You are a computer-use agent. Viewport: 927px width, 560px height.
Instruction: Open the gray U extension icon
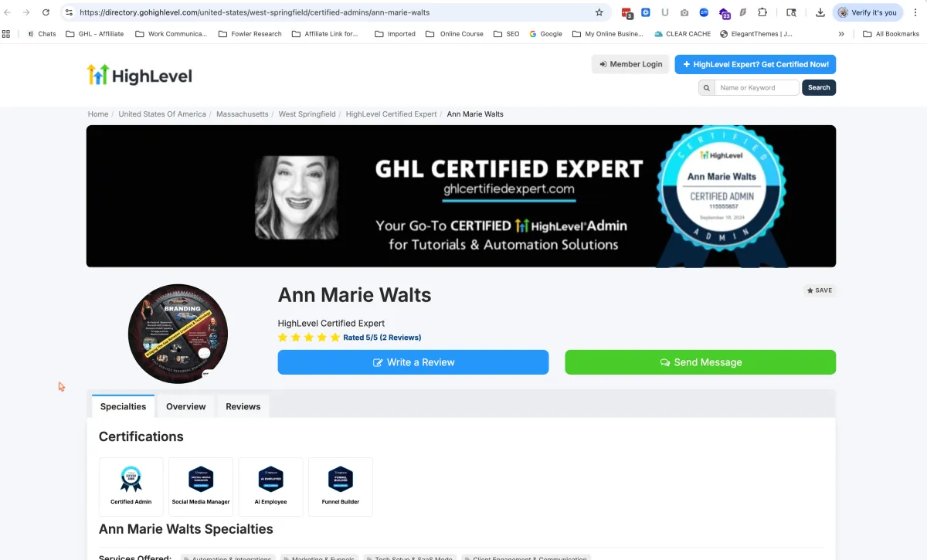click(x=665, y=12)
